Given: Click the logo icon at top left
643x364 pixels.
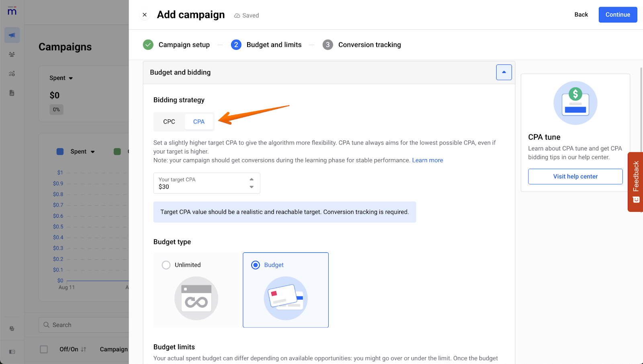Looking at the screenshot, I should click(x=12, y=11).
